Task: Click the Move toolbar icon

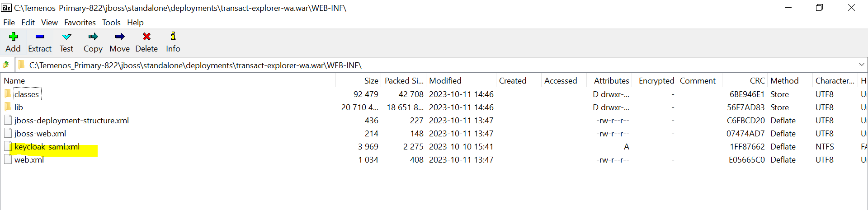Action: [x=120, y=37]
